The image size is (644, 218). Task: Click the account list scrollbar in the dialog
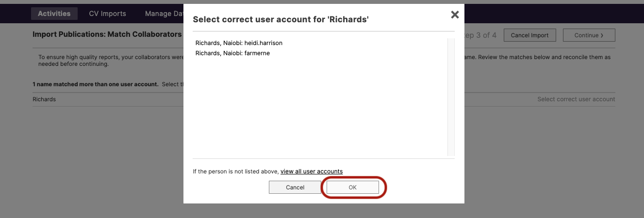click(x=451, y=97)
